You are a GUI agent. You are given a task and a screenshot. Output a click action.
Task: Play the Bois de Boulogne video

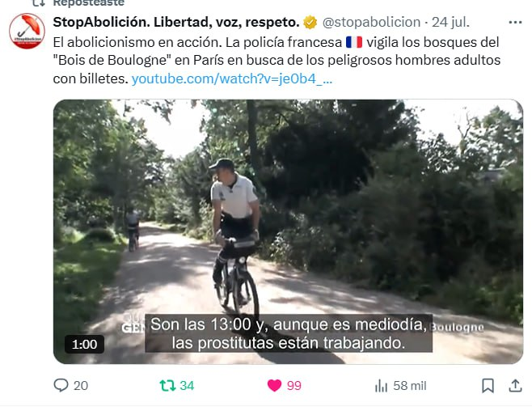point(288,231)
